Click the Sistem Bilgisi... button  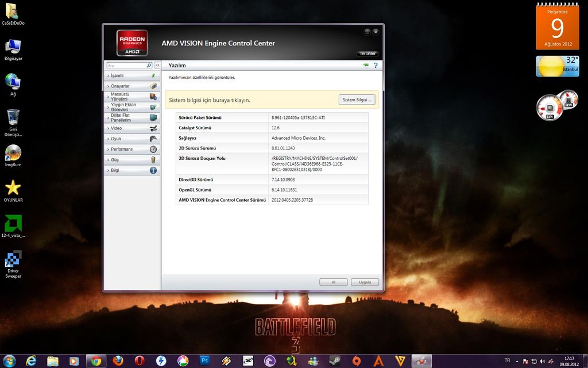(357, 100)
